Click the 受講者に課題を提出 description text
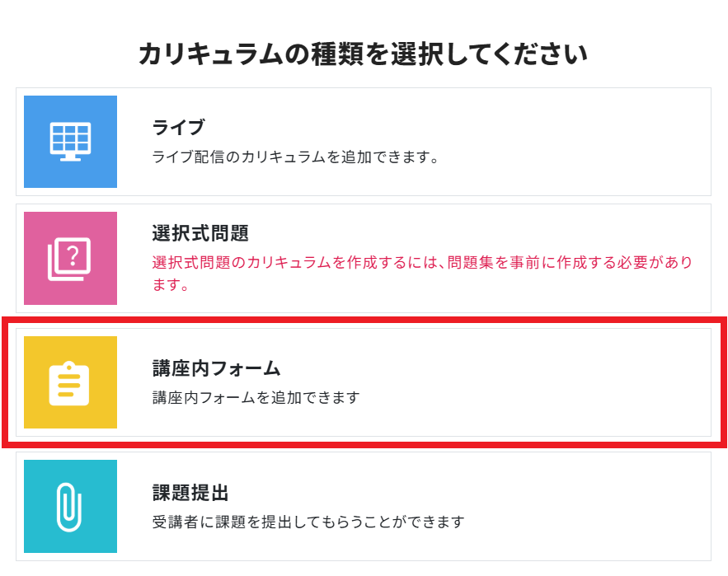The height and width of the screenshot is (576, 728). [x=308, y=522]
